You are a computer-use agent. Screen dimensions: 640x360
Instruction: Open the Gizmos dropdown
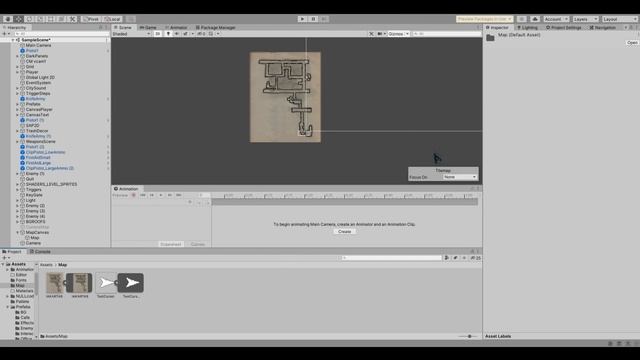point(398,34)
